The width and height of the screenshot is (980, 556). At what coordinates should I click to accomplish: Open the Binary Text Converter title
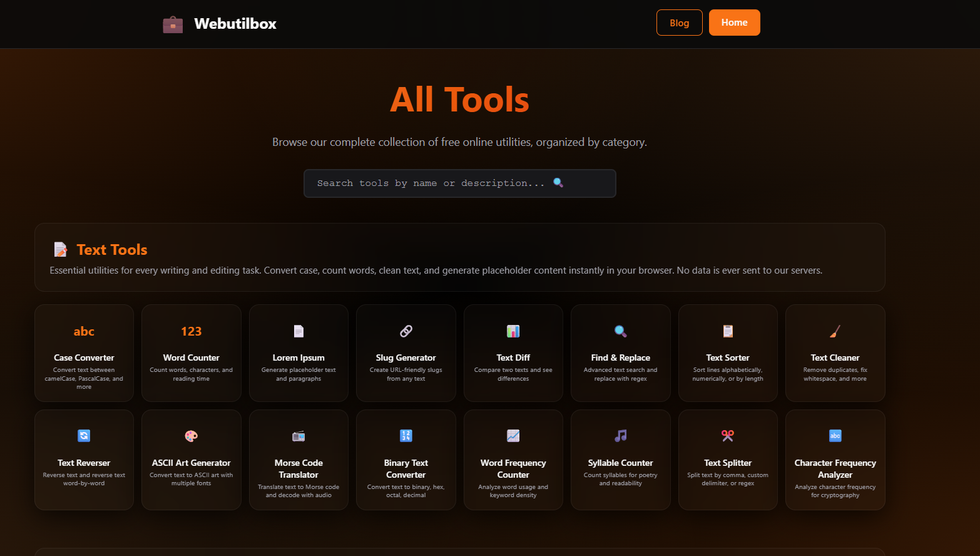tap(406, 468)
